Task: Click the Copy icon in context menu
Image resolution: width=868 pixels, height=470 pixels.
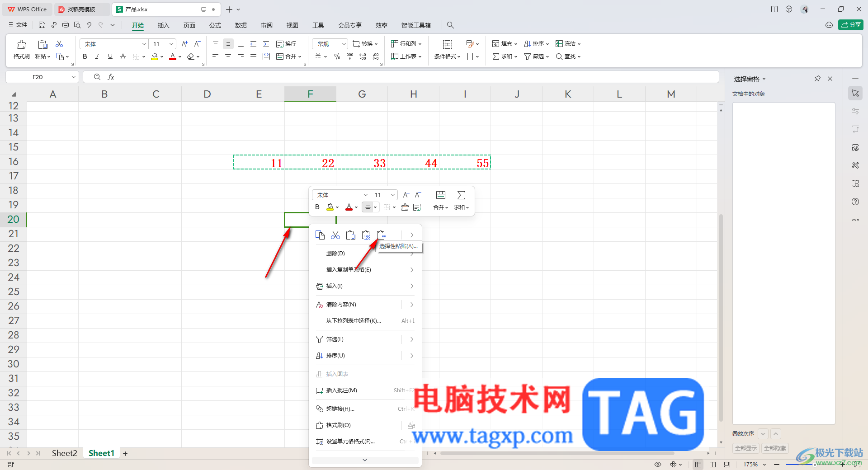Action: (320, 235)
